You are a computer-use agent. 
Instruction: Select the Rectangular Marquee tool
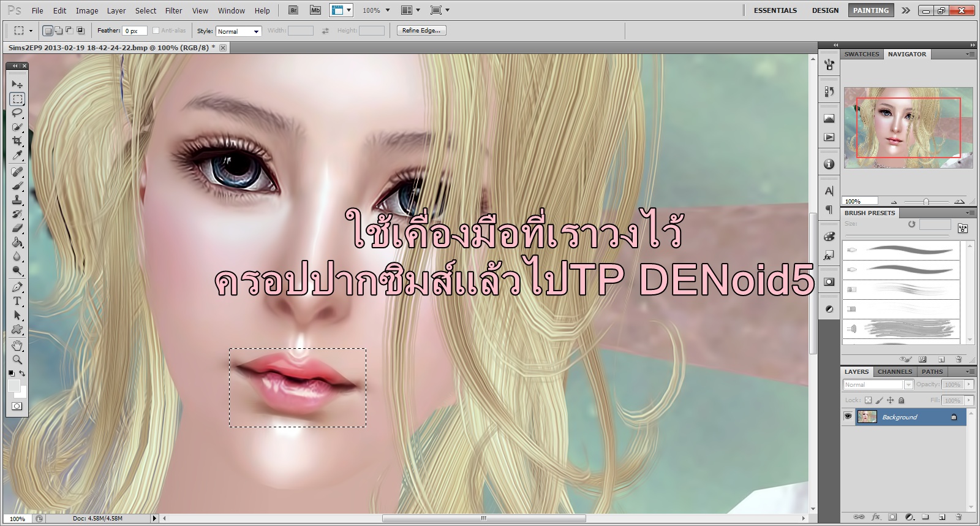[17, 99]
